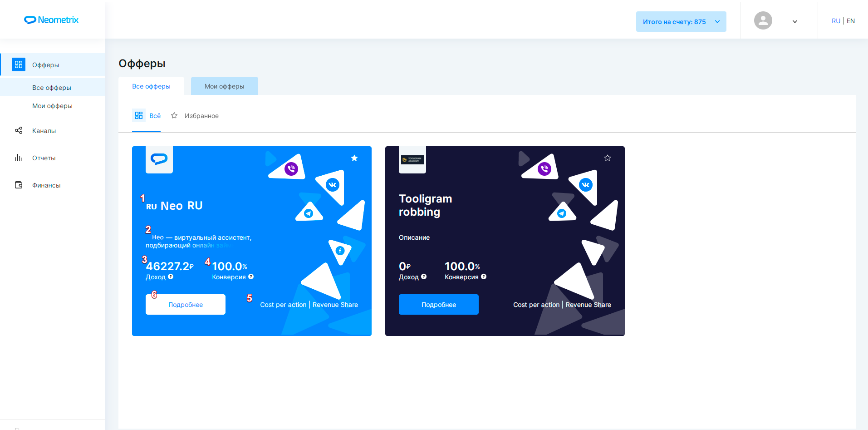Click help icon next to Neo RU Доход

(x=171, y=277)
